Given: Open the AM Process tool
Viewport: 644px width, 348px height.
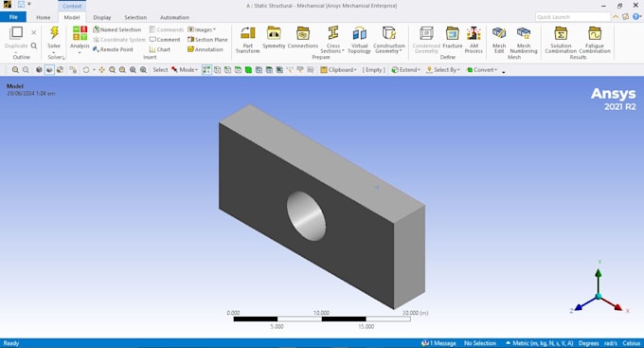Looking at the screenshot, I should pyautogui.click(x=474, y=33).
